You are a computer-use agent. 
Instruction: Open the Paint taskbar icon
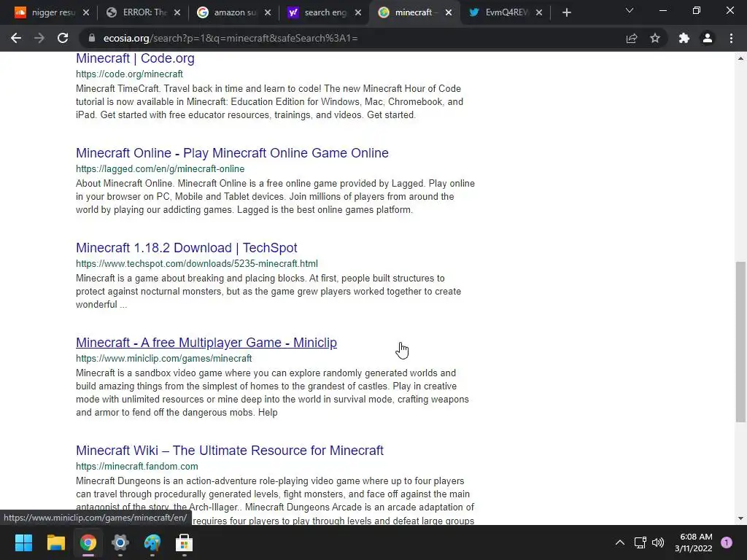click(152, 542)
